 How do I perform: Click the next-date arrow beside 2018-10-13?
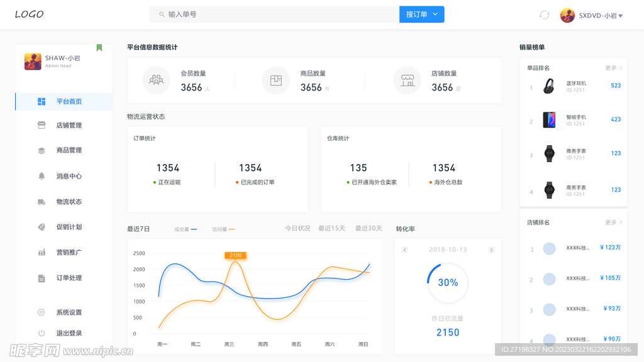[x=491, y=250]
